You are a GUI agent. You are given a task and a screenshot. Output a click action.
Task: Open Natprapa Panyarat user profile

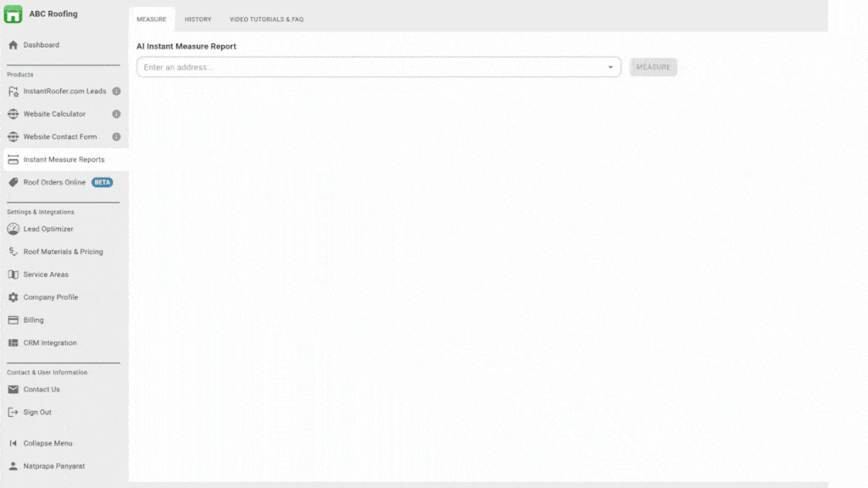point(53,466)
